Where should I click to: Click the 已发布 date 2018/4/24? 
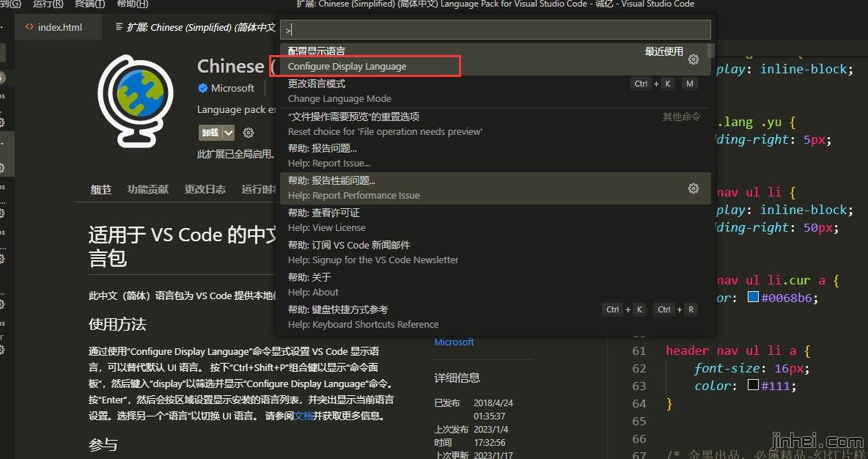(493, 403)
